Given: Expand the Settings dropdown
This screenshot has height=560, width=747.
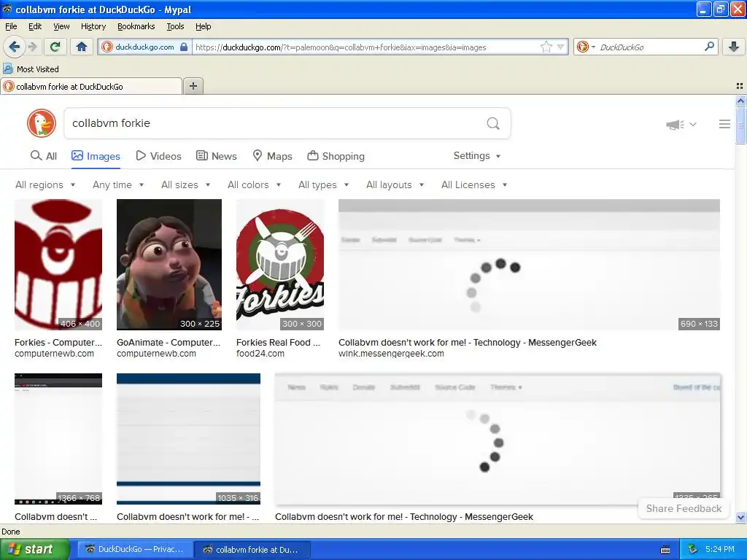Looking at the screenshot, I should pyautogui.click(x=477, y=156).
